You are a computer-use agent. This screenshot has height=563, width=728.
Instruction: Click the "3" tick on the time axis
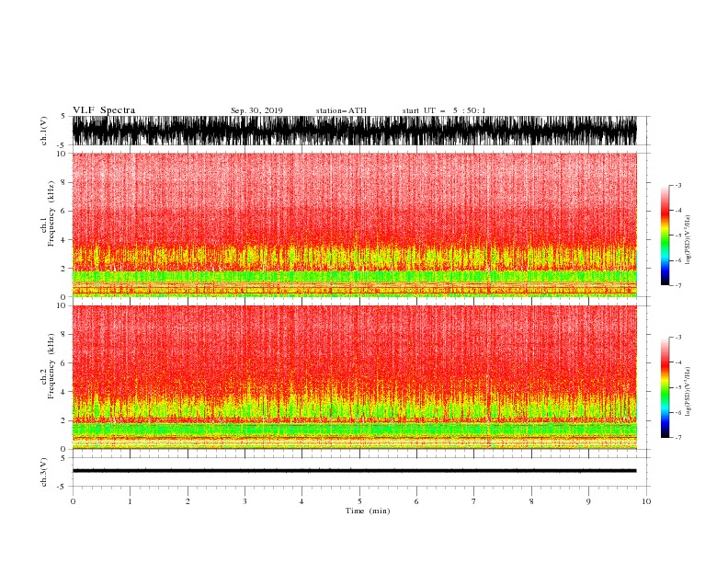pos(245,501)
